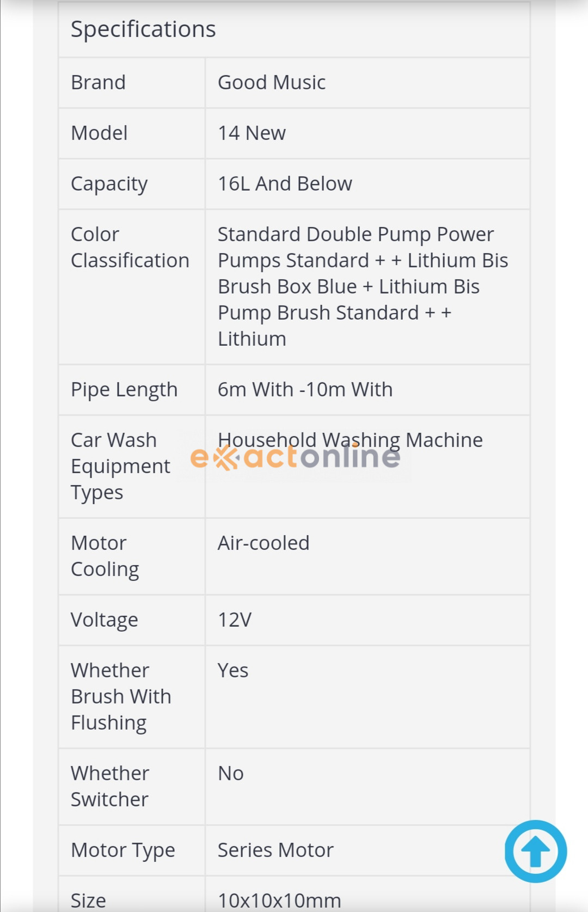This screenshot has width=588, height=912.
Task: Select the Standard Double Pump Power text
Action: [x=356, y=235]
